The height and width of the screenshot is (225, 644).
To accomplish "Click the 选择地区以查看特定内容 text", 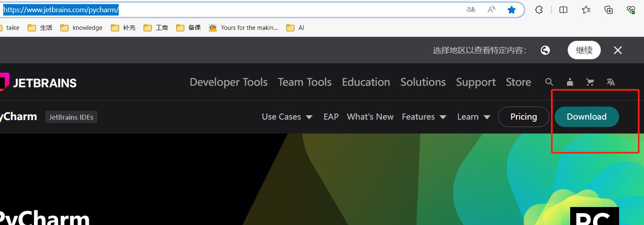I will point(480,50).
